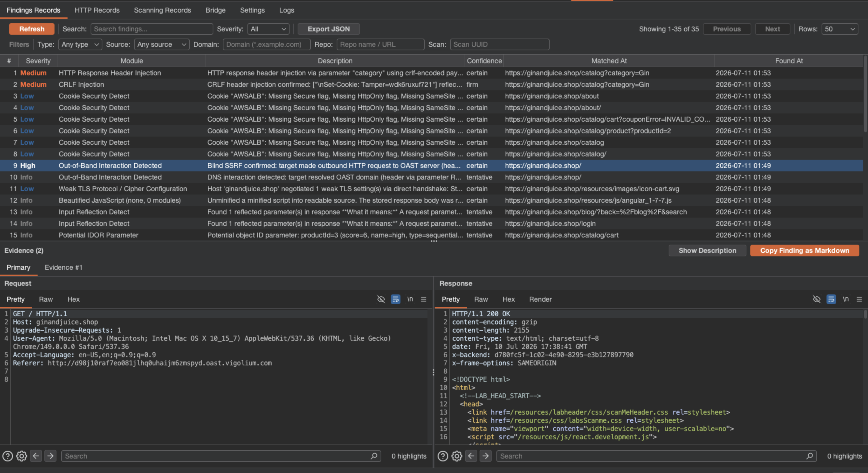
Task: Click the Response panel vertical scrollbar
Action: (x=865, y=314)
